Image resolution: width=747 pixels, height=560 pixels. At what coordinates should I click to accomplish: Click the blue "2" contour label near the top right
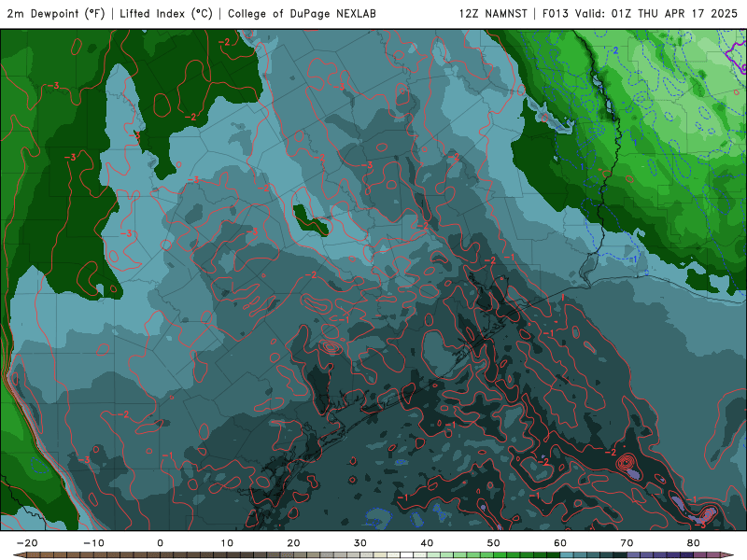tap(615, 50)
